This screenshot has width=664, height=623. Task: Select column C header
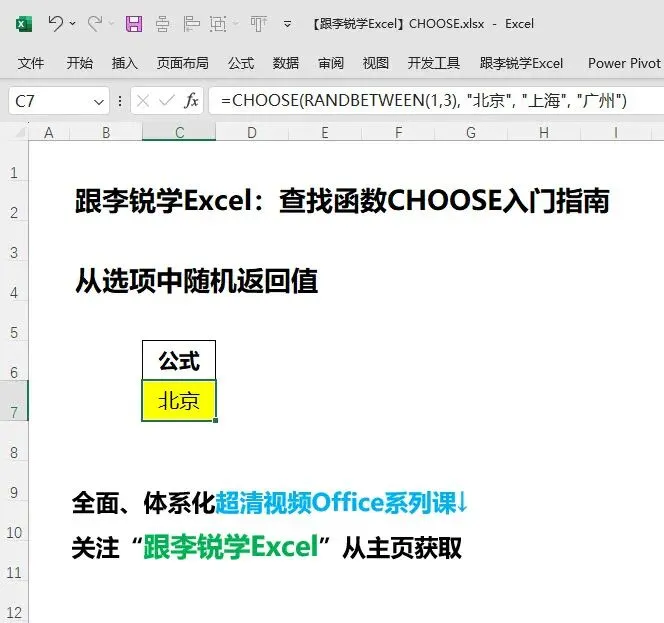(x=179, y=133)
